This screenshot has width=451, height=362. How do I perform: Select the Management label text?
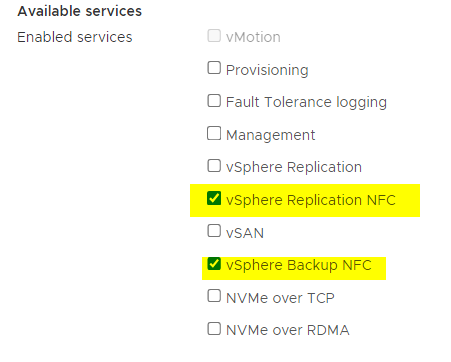click(x=270, y=135)
